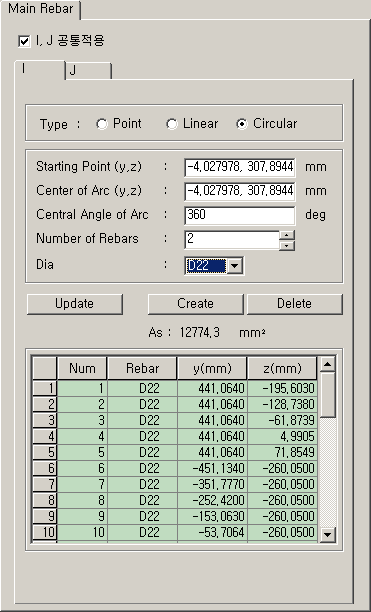Click the Num column header

[x=82, y=368]
